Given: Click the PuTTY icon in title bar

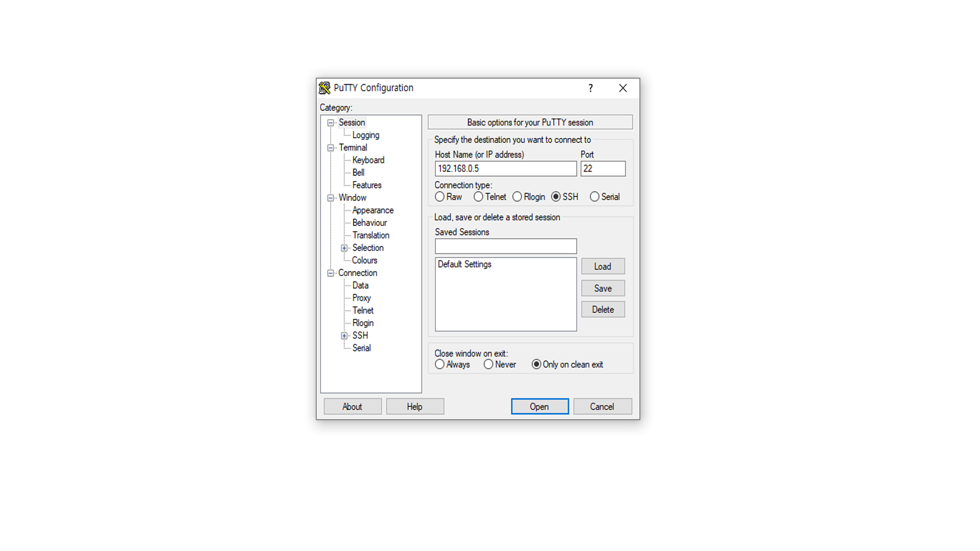Looking at the screenshot, I should tap(325, 88).
